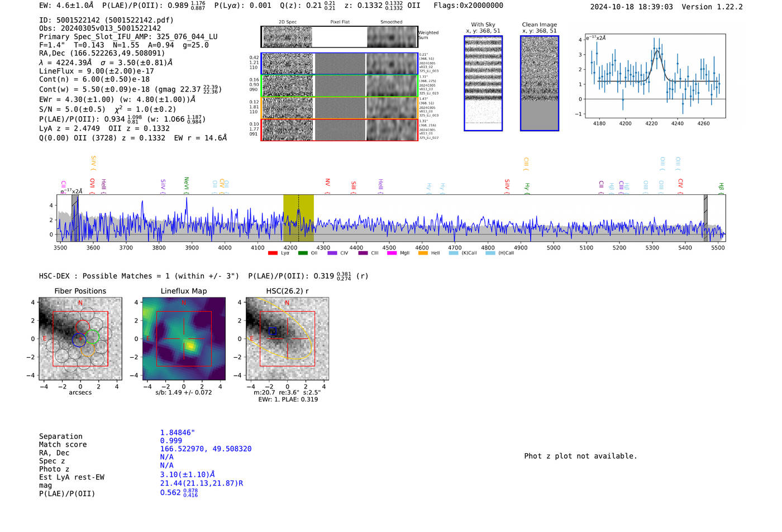Image resolution: width=782 pixels, height=532 pixels.
Task: Select the red-bordered fiber 2D spec row
Action: pyautogui.click(x=288, y=130)
